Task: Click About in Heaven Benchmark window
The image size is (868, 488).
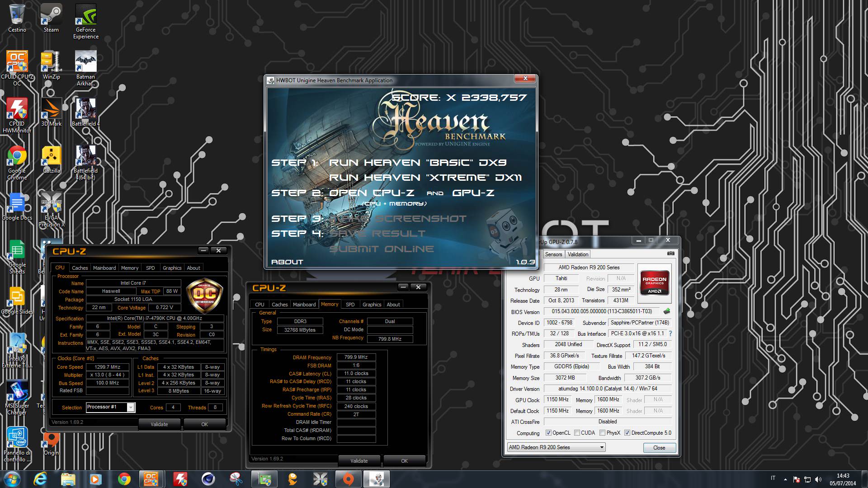Action: [x=287, y=262]
